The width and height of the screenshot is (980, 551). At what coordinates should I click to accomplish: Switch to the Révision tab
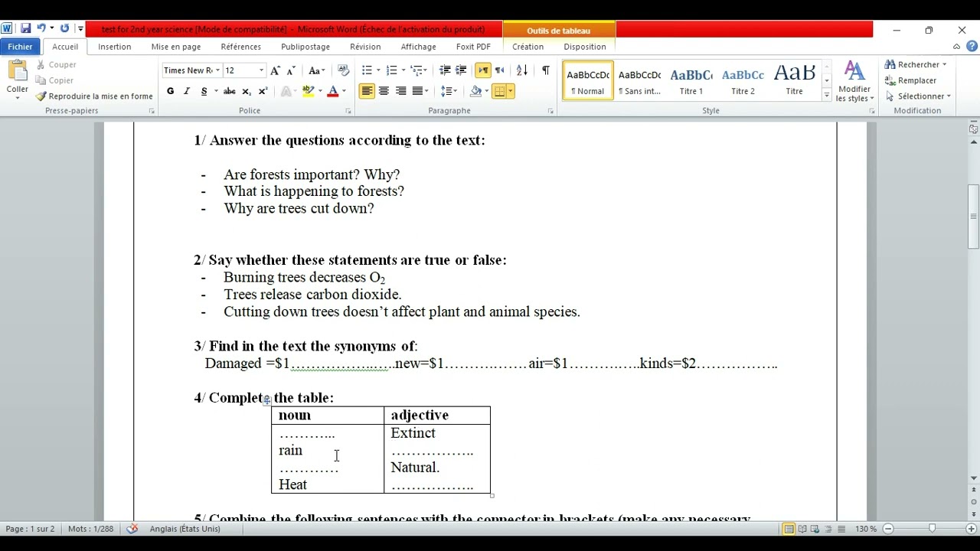365,47
